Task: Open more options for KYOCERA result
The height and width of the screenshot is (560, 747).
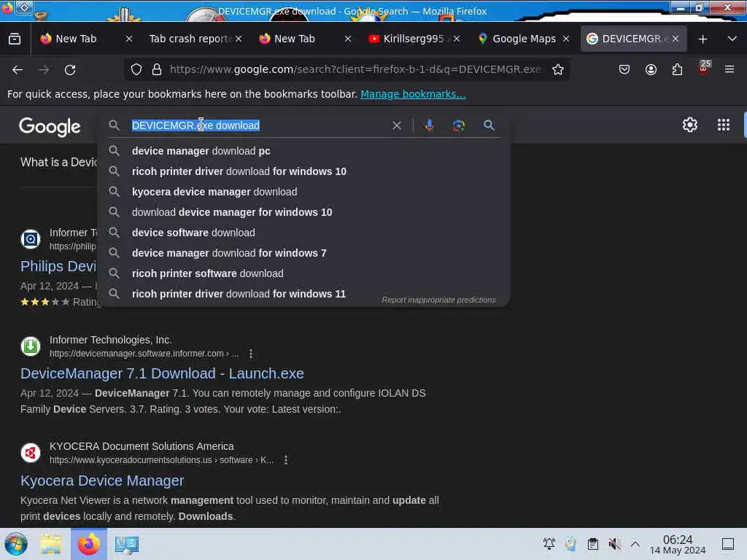Action: pyautogui.click(x=286, y=460)
